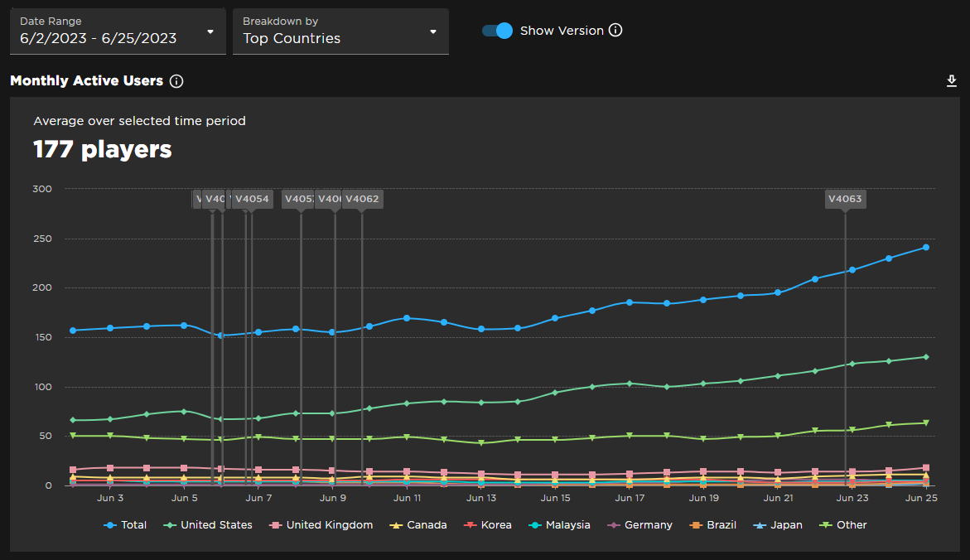This screenshot has height=560, width=970.
Task: Download the Monthly Active Users chart data
Action: (x=952, y=80)
